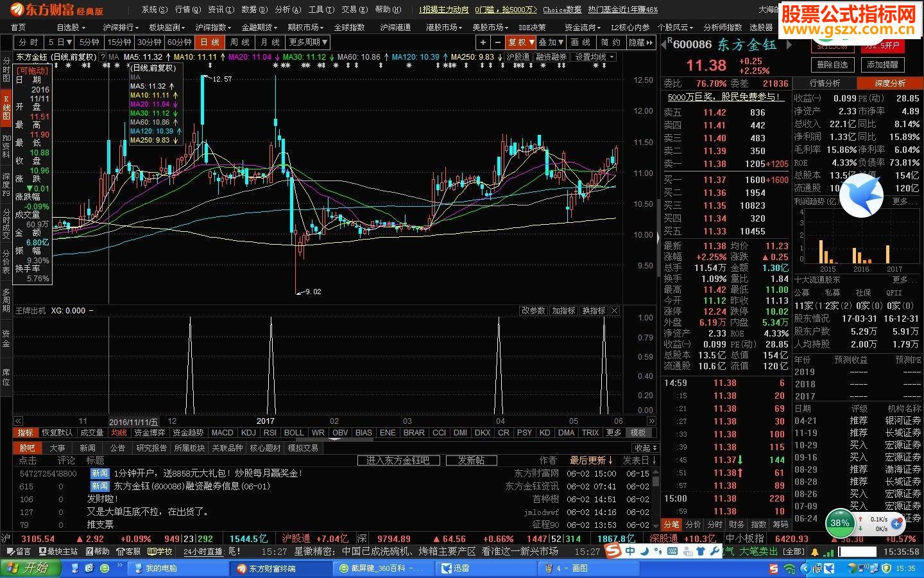Select the 日线 daily chart period
Viewport: 924px width, 578px height.
point(210,42)
